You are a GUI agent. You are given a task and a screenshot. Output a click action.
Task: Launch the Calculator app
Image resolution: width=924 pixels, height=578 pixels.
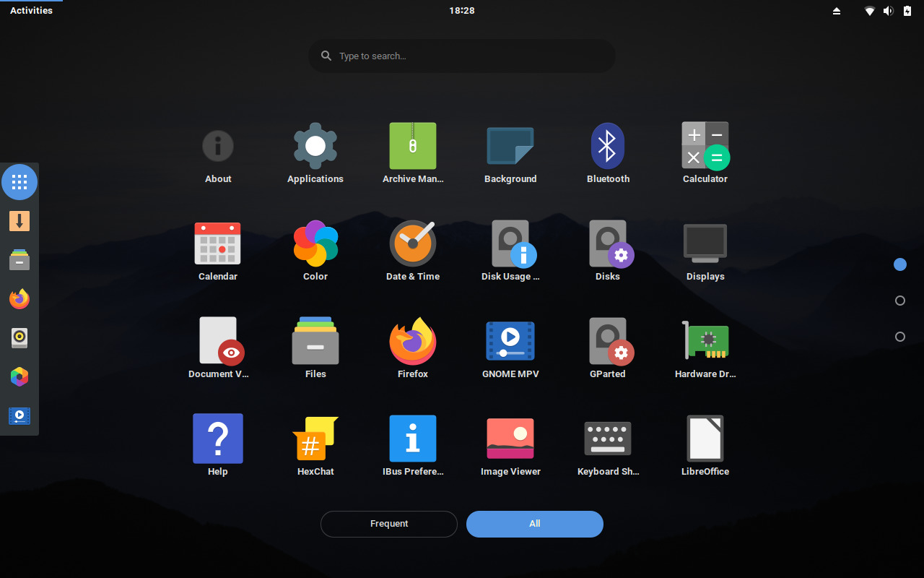705,145
